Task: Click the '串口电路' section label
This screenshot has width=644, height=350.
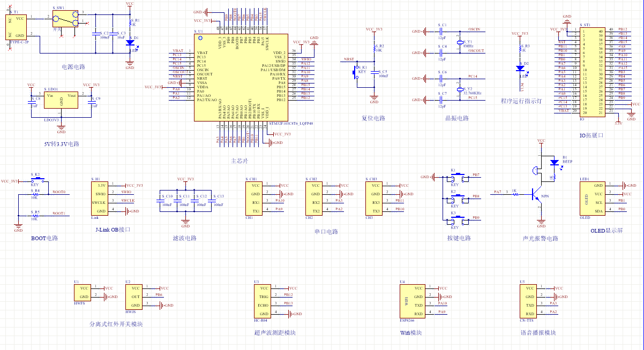Action: 326,232
